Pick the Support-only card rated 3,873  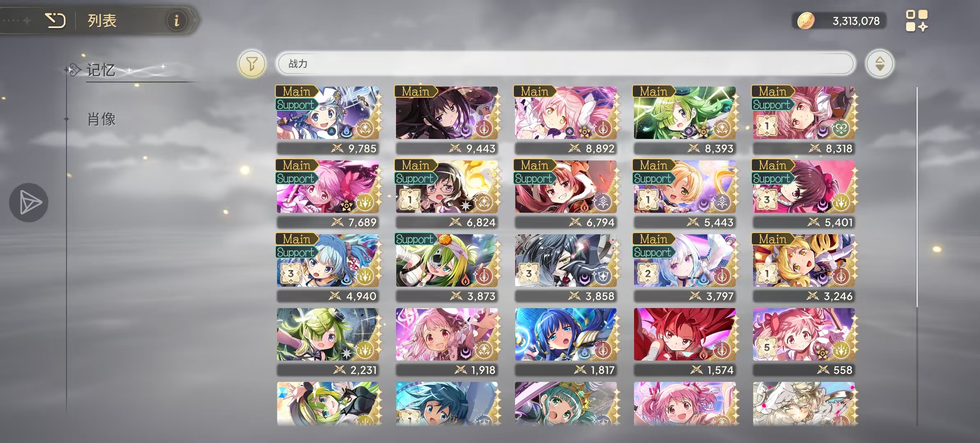tap(446, 267)
